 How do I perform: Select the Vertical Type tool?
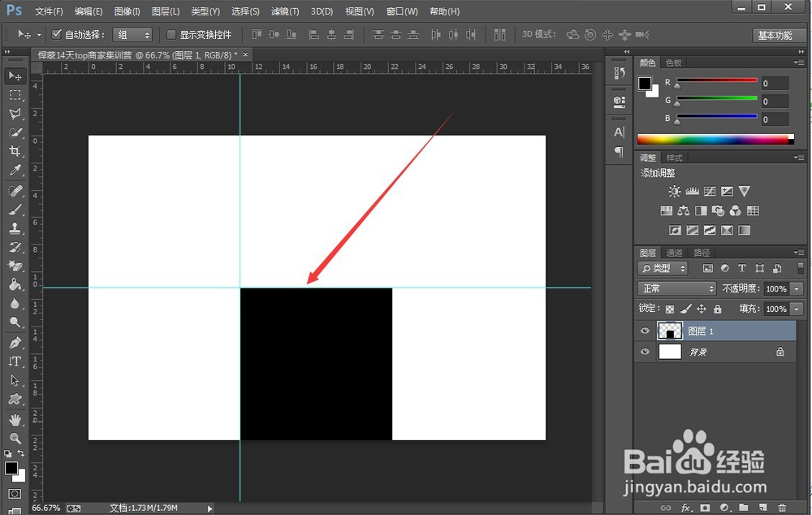(15, 361)
